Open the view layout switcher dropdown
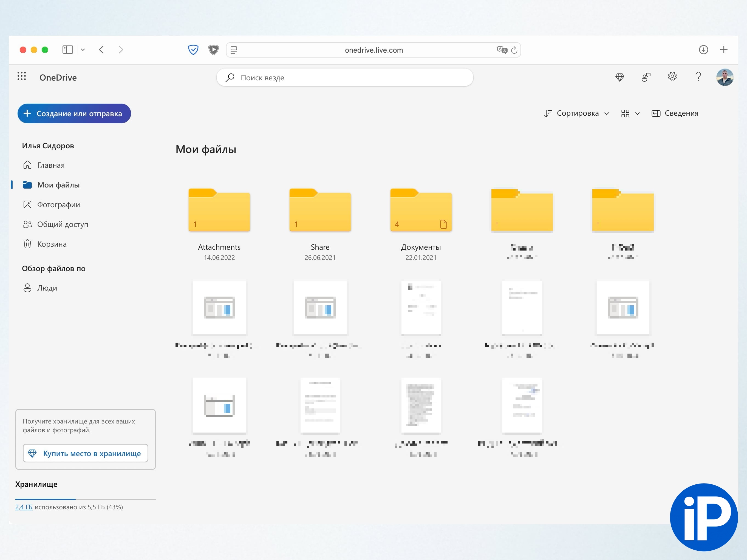 630,113
